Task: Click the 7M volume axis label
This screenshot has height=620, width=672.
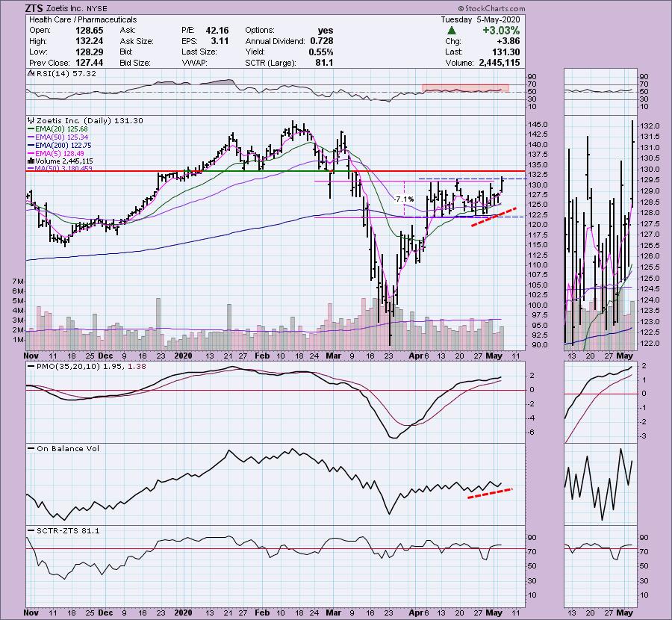Action: click(x=18, y=282)
